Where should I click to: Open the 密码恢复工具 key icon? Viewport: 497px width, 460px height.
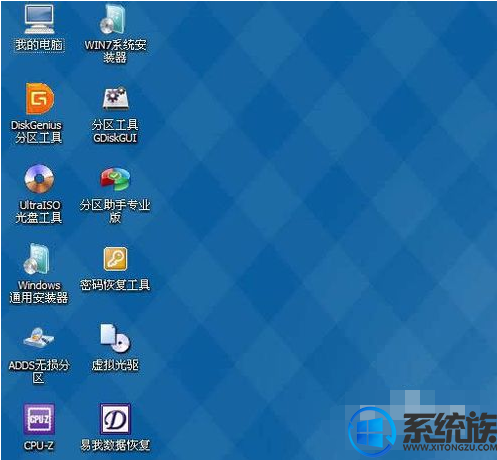pos(115,259)
